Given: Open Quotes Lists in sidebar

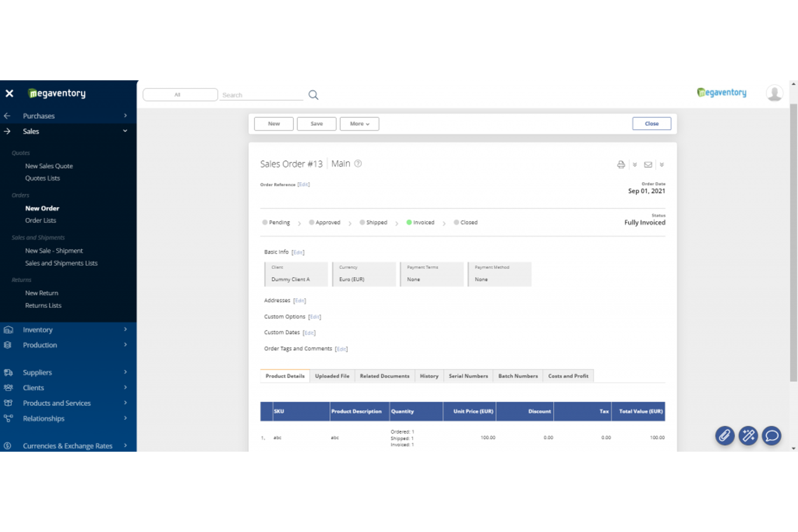Looking at the screenshot, I should [x=43, y=178].
